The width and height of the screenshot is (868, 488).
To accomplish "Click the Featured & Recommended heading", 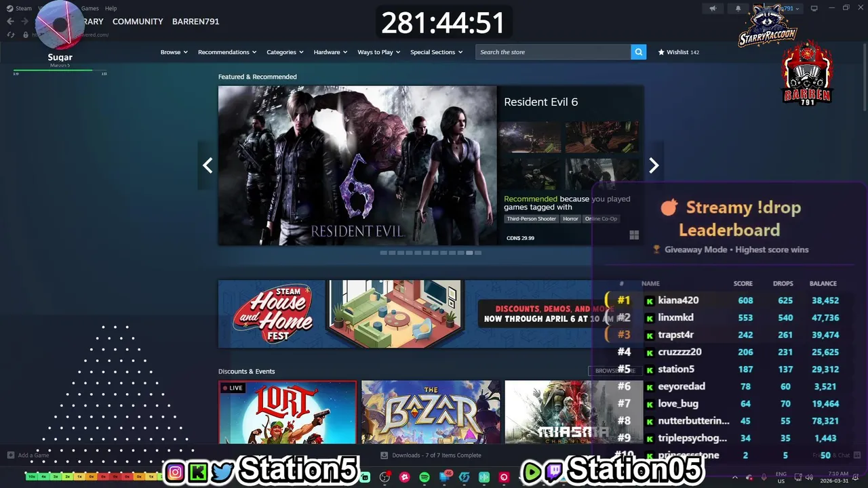I will coord(257,77).
